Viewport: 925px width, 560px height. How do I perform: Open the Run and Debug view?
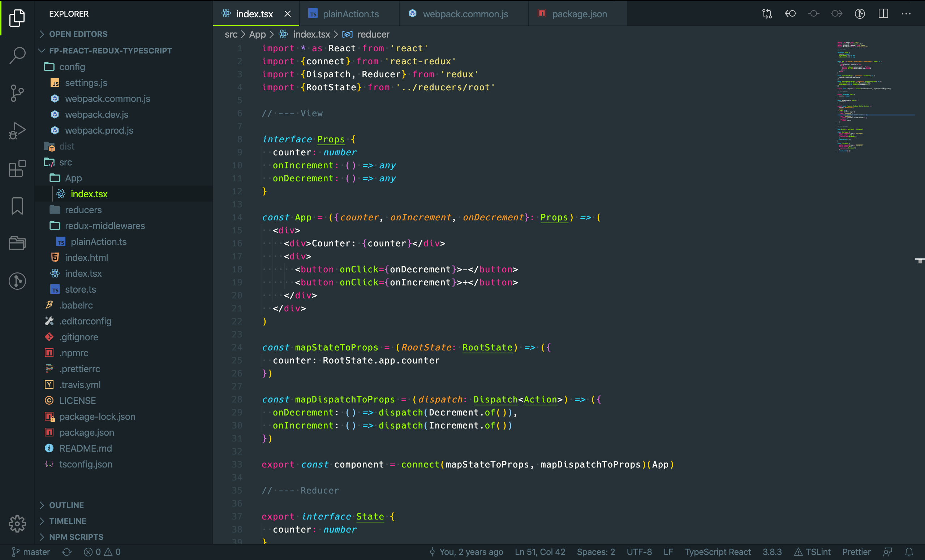pos(17,131)
